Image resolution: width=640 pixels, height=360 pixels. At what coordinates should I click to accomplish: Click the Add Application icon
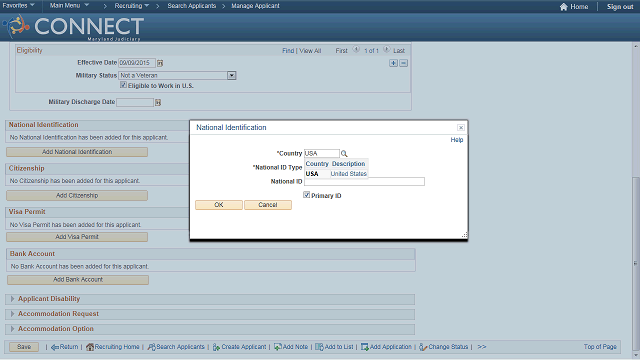coord(364,347)
